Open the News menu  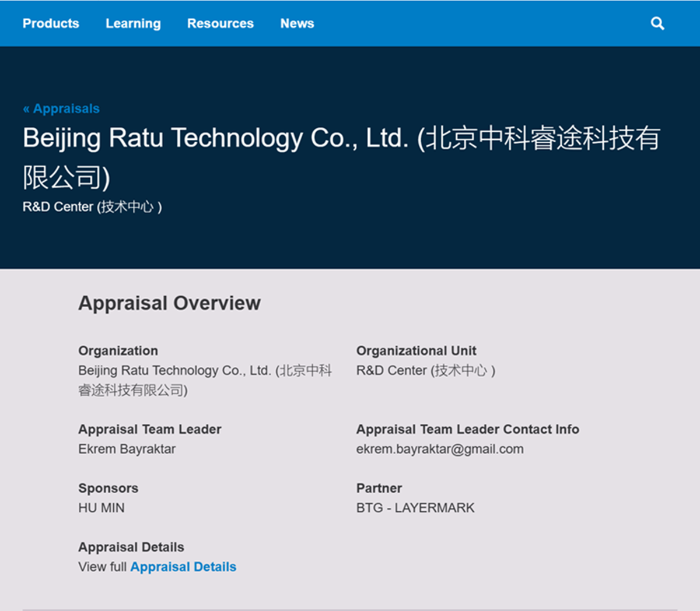[x=297, y=23]
